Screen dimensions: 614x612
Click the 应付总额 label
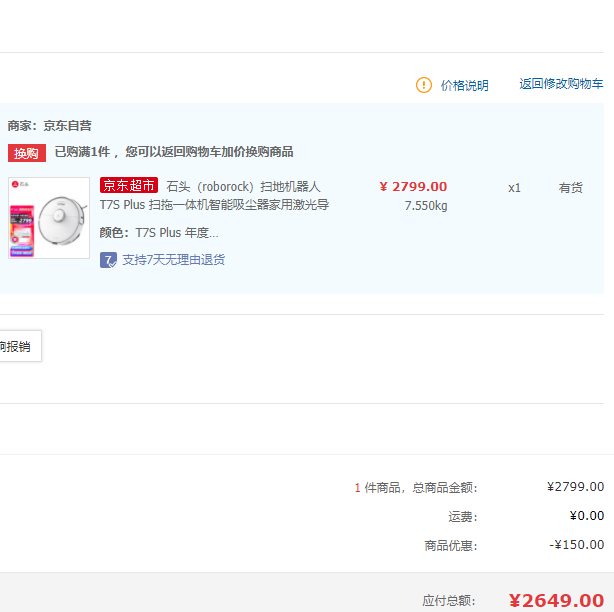point(449,601)
